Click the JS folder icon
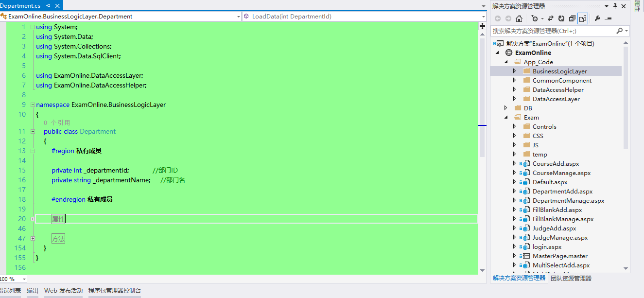 coord(526,145)
